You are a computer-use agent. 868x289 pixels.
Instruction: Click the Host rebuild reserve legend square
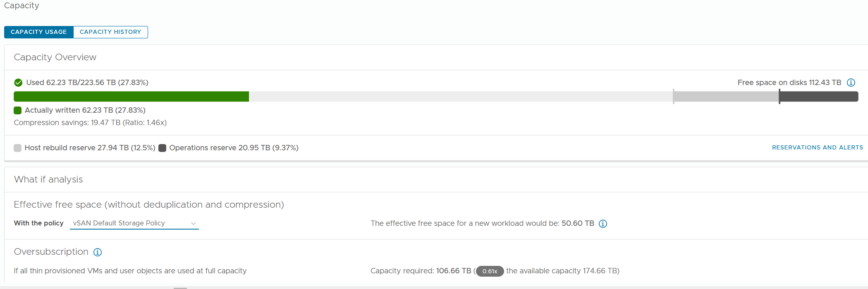(17, 148)
